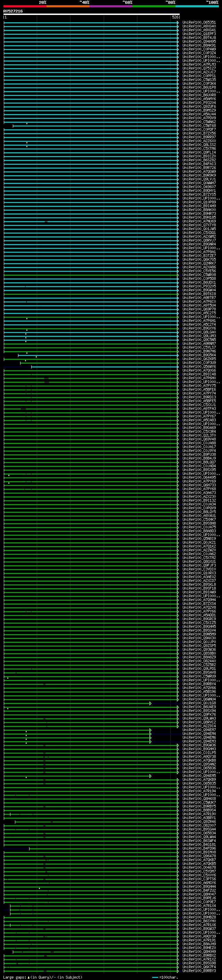Select hit UniRef100_C0PQV9
This screenshot has height=980, width=222.
pos(199,508)
